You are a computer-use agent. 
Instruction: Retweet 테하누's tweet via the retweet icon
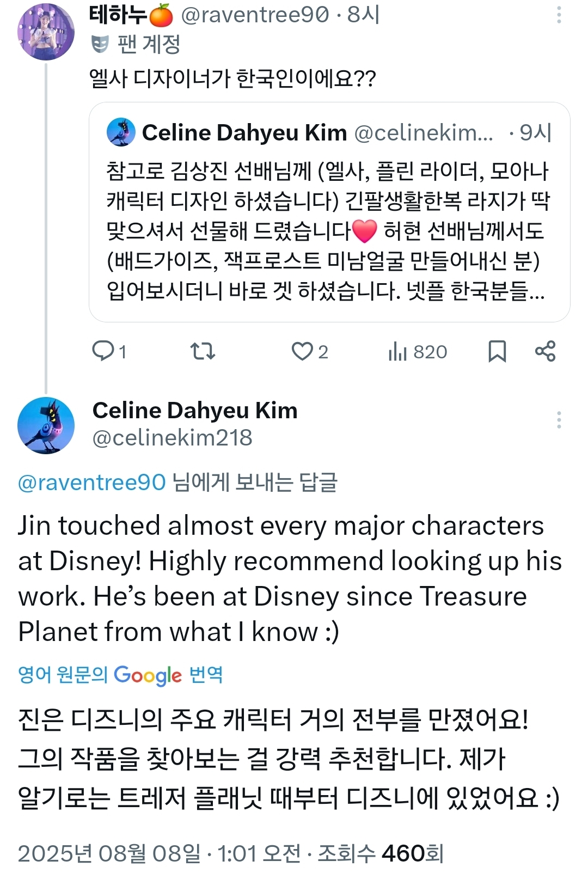(x=203, y=351)
